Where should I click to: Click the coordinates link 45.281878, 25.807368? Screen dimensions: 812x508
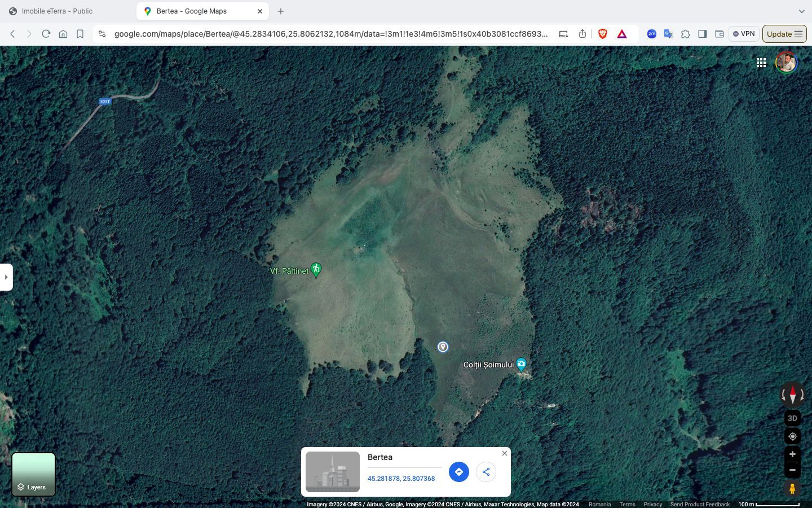(401, 479)
